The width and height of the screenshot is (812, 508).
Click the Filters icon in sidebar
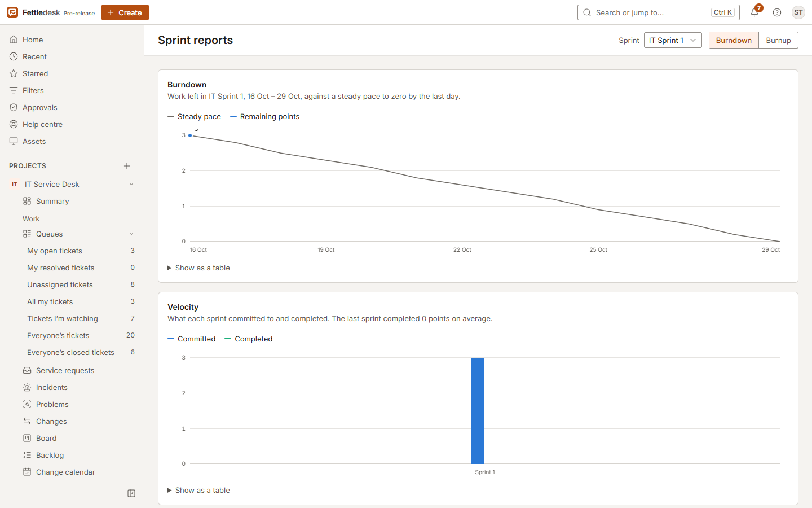pos(14,90)
